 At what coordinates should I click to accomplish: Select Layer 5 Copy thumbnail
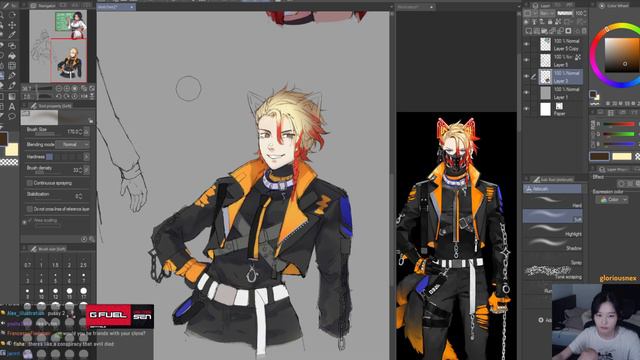point(546,44)
